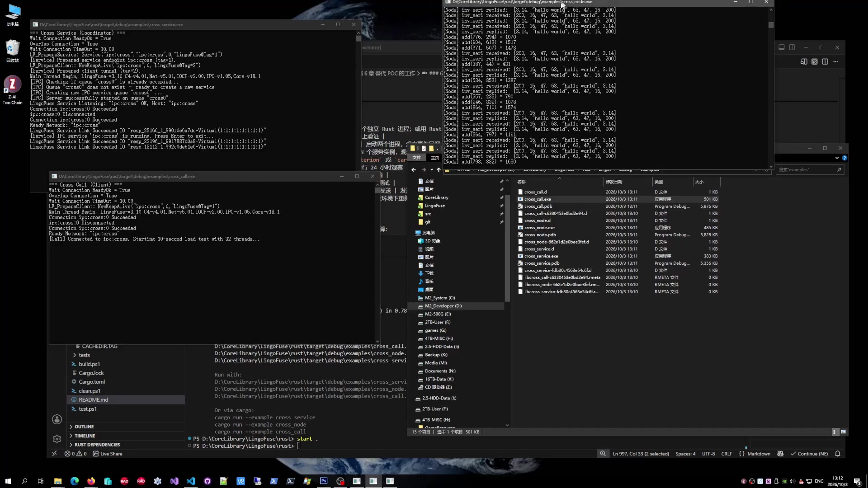The height and width of the screenshot is (488, 868).
Task: Click the Live Share status item
Action: coord(108,454)
